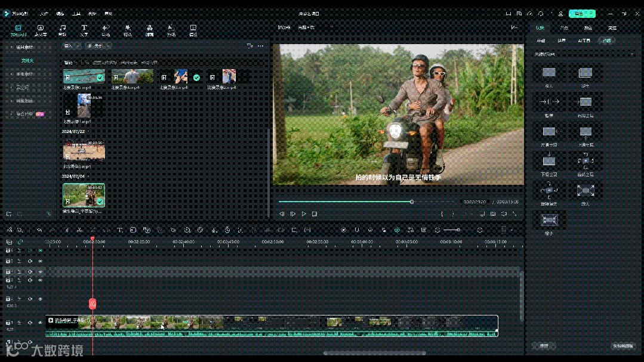Click the snapshot camera icon below preview
Screen dimensions: 644x362
(493, 214)
